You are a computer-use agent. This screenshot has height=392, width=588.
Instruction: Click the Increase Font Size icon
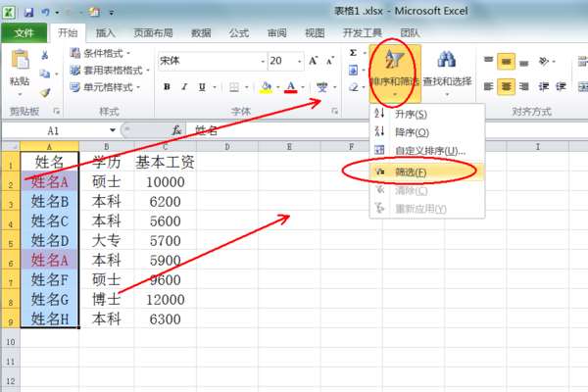[314, 61]
